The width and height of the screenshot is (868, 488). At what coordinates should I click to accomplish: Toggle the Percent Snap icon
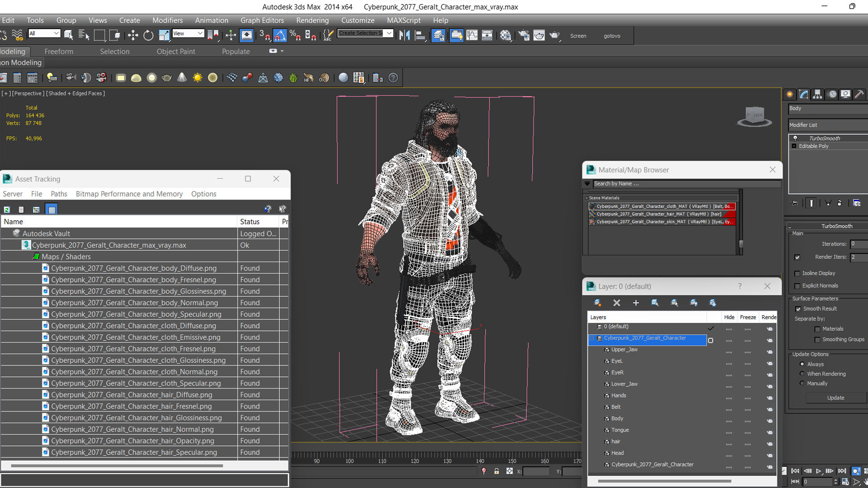(x=295, y=35)
